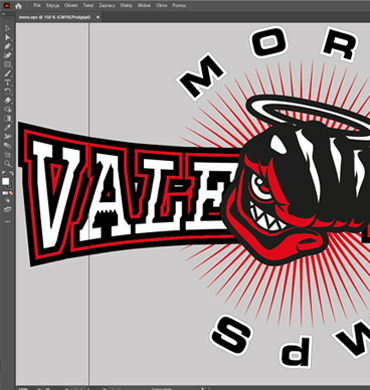Click the letter M of arched text
370x390 pixels.
201,76
